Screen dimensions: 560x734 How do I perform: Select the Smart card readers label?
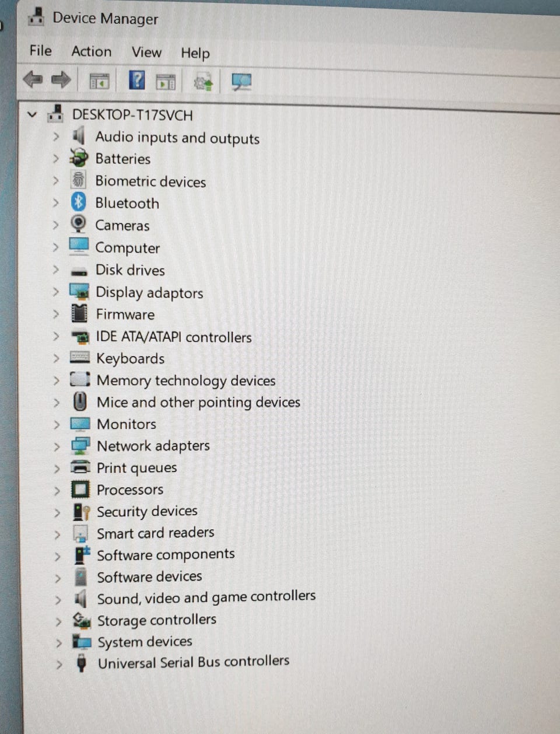click(x=155, y=533)
